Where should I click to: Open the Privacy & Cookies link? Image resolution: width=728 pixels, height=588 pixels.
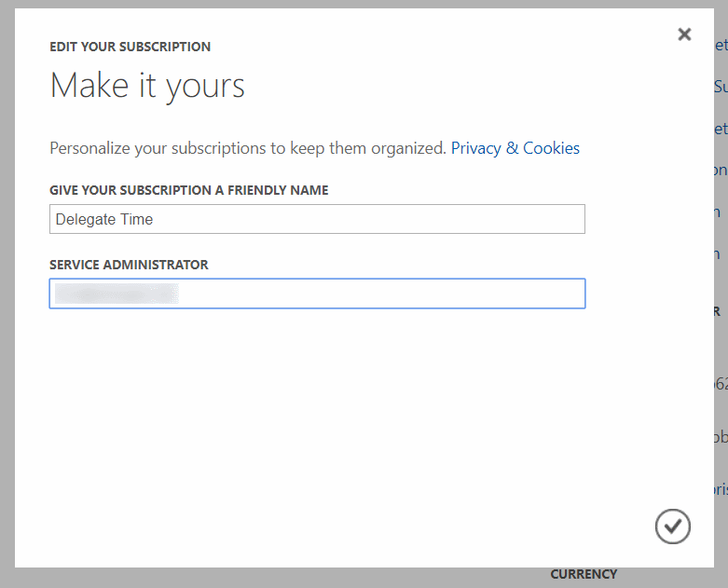coord(515,148)
